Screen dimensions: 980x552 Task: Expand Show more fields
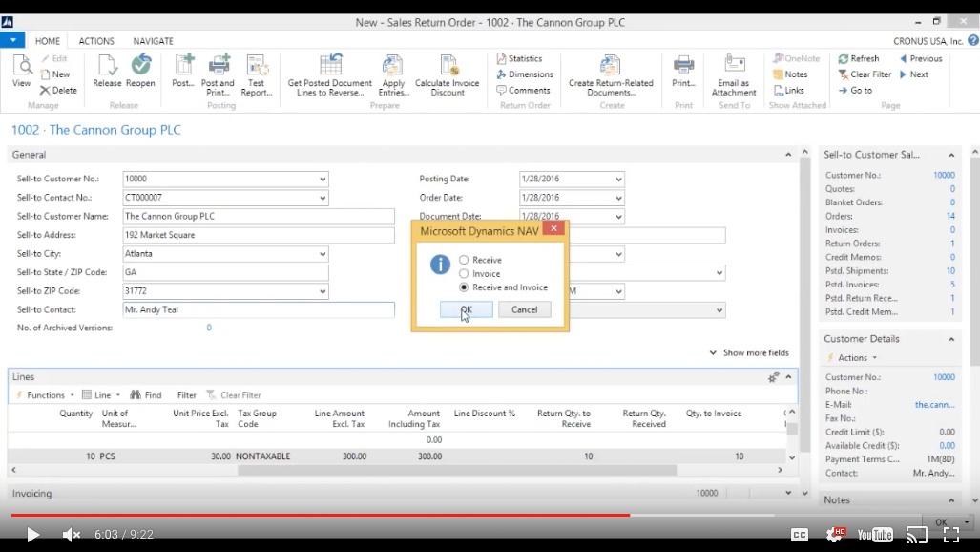pos(749,353)
